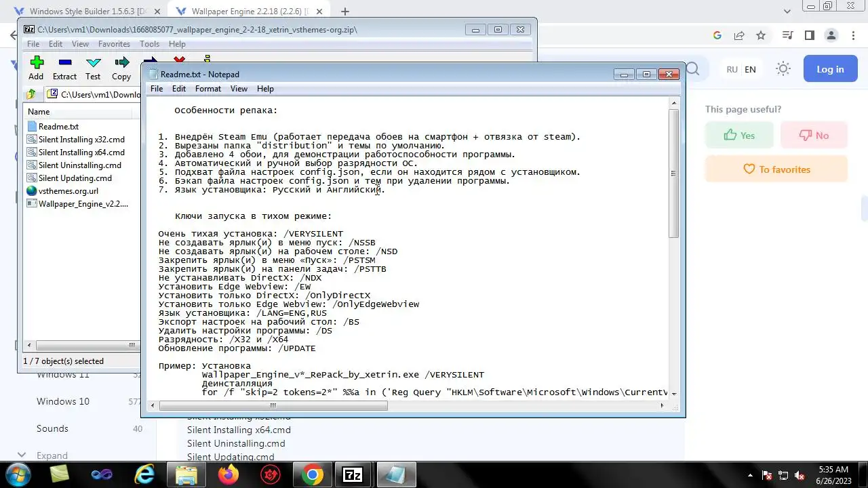Open 7-Zip Favorites menu
The image size is (868, 488).
tap(114, 44)
